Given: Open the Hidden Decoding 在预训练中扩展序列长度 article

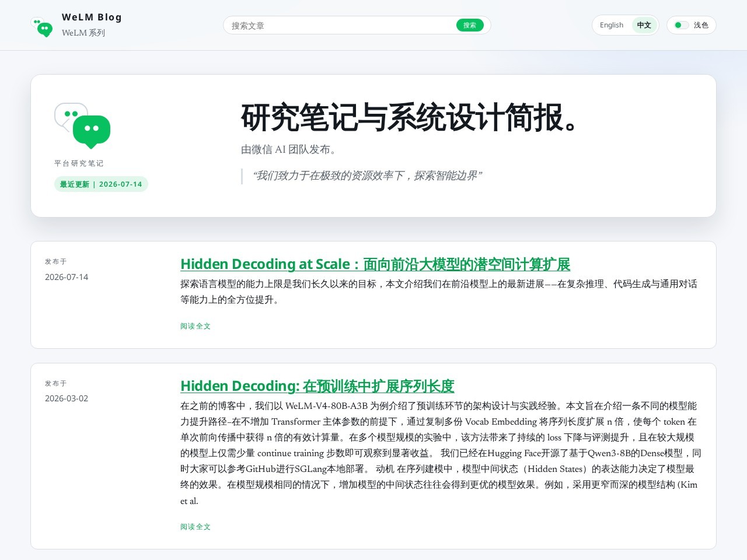Looking at the screenshot, I should 317,386.
